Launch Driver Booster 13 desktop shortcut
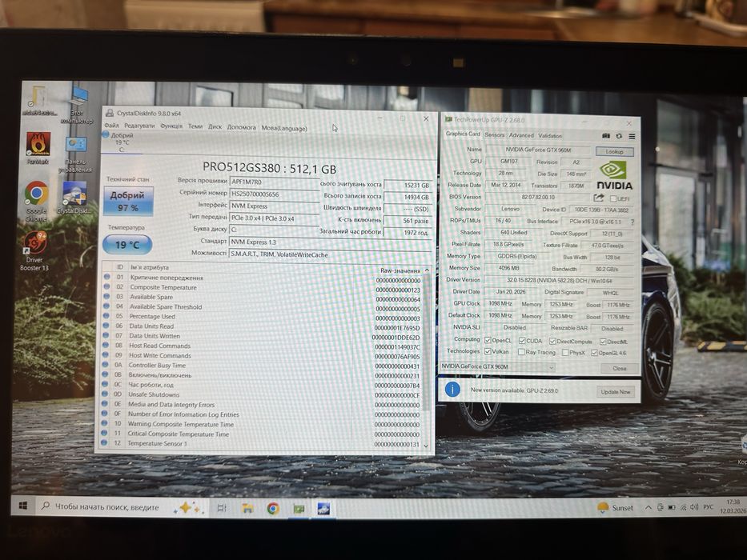The image size is (747, 560). pyautogui.click(x=34, y=251)
